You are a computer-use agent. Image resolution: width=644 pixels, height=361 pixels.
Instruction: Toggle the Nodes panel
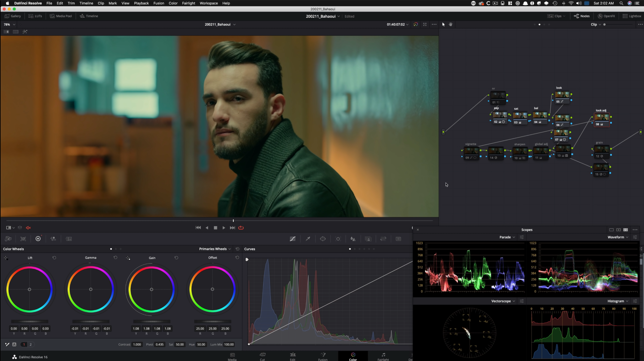click(x=582, y=16)
